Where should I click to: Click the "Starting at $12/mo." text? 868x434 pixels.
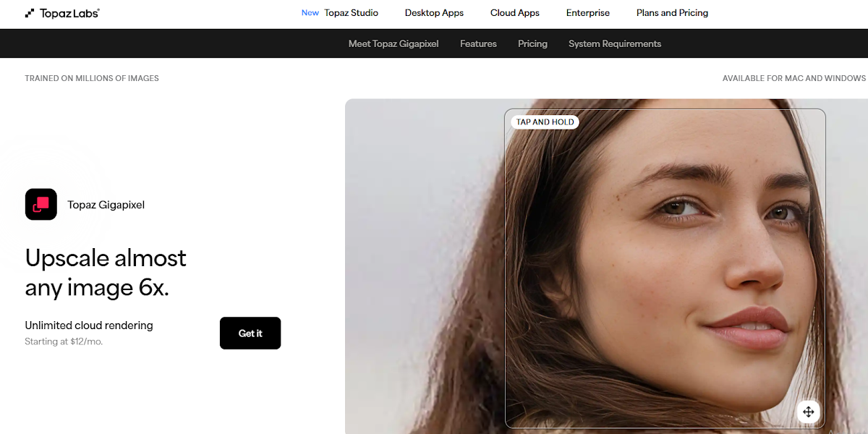click(x=64, y=341)
